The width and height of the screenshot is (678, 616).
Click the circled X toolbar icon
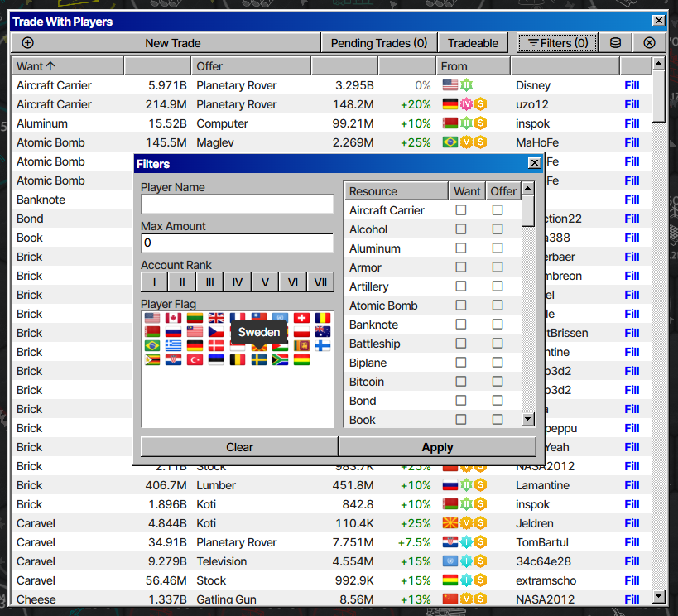(x=649, y=43)
